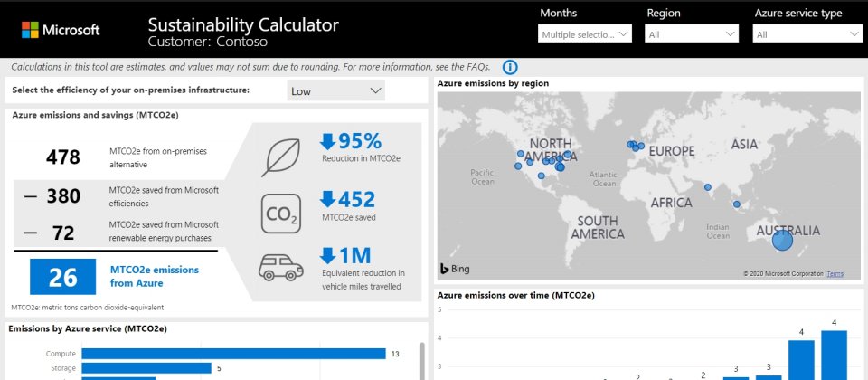Viewport: 868px width, 380px height.
Task: Click the 1M vehicle miles value
Action: (354, 255)
